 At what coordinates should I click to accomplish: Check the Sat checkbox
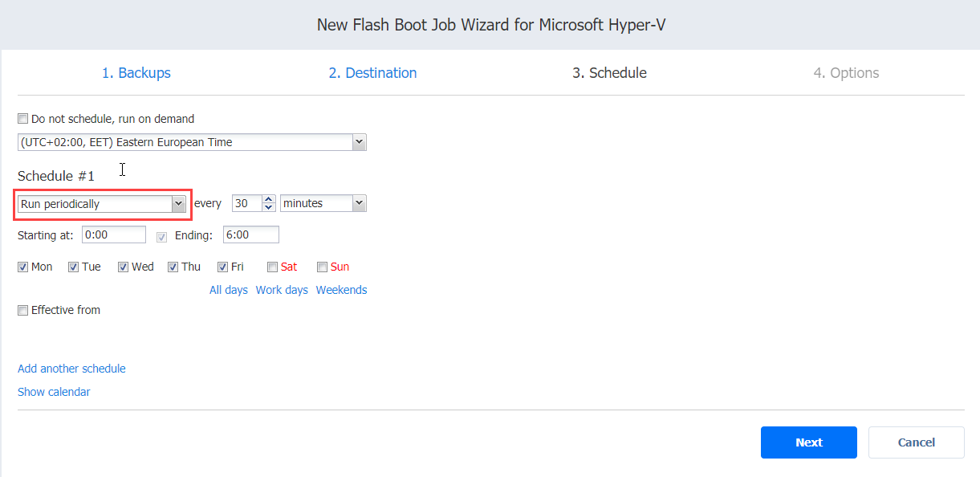click(273, 267)
